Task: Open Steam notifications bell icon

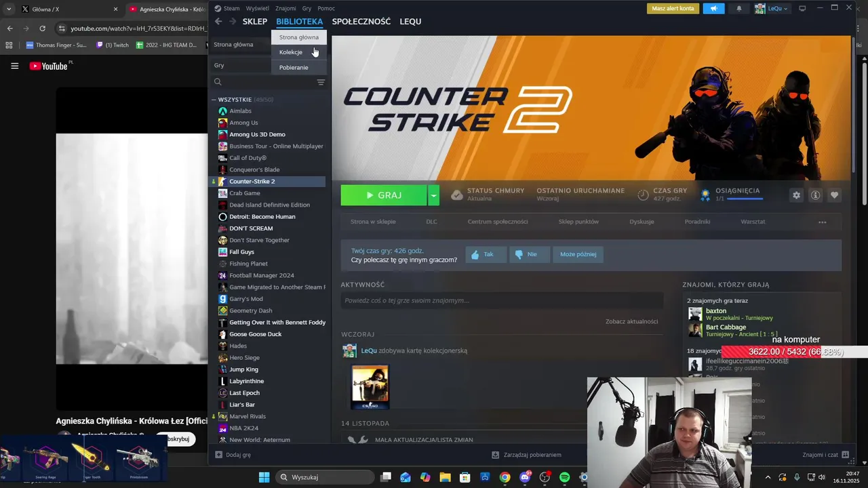Action: (739, 8)
